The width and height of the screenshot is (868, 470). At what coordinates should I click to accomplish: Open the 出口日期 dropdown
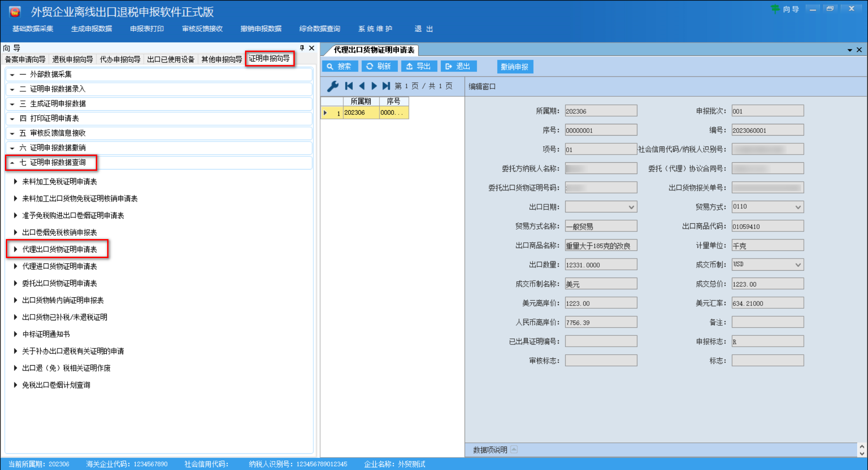click(631, 207)
